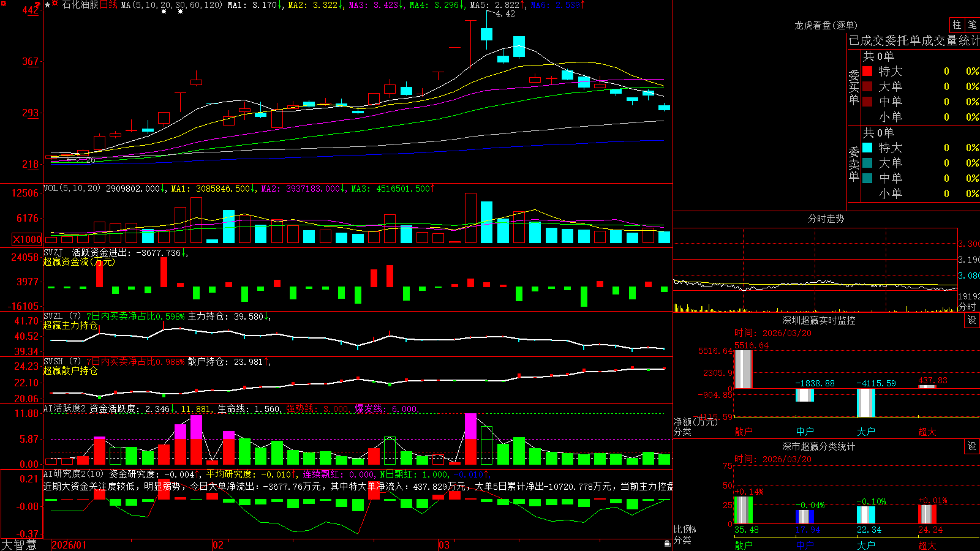Click the intraday 分时走势 mini chart
980x551 pixels.
pos(815,270)
